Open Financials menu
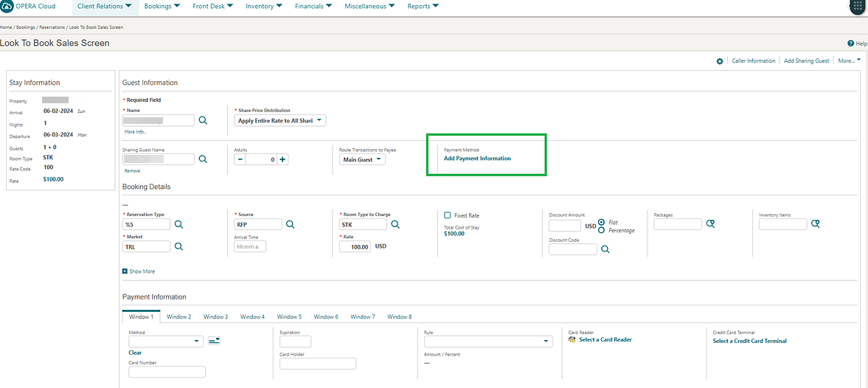The height and width of the screenshot is (388, 868). [313, 6]
